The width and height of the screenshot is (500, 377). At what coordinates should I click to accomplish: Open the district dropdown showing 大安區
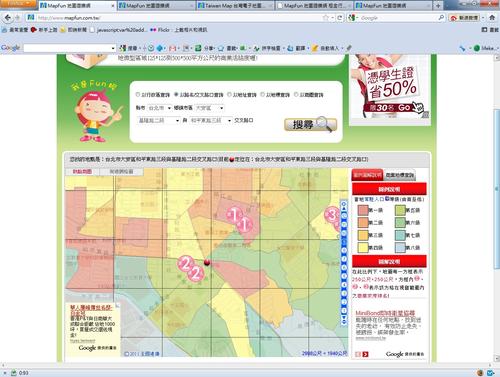[209, 108]
